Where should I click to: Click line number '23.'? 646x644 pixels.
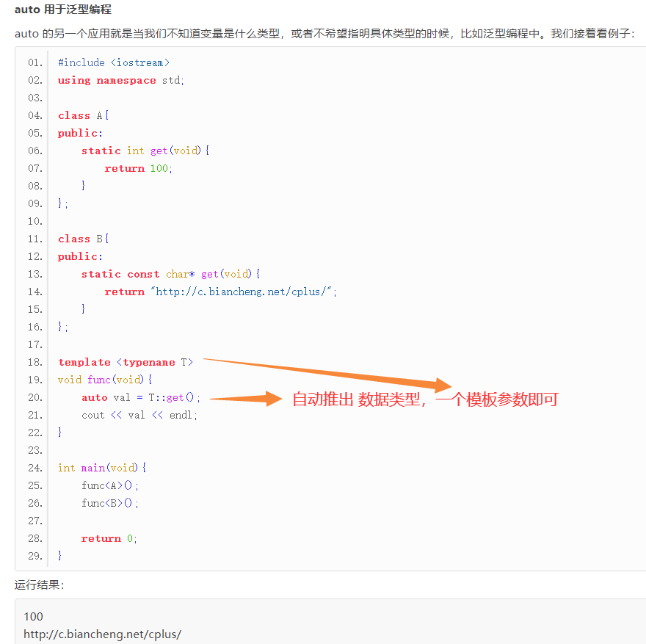(x=35, y=450)
